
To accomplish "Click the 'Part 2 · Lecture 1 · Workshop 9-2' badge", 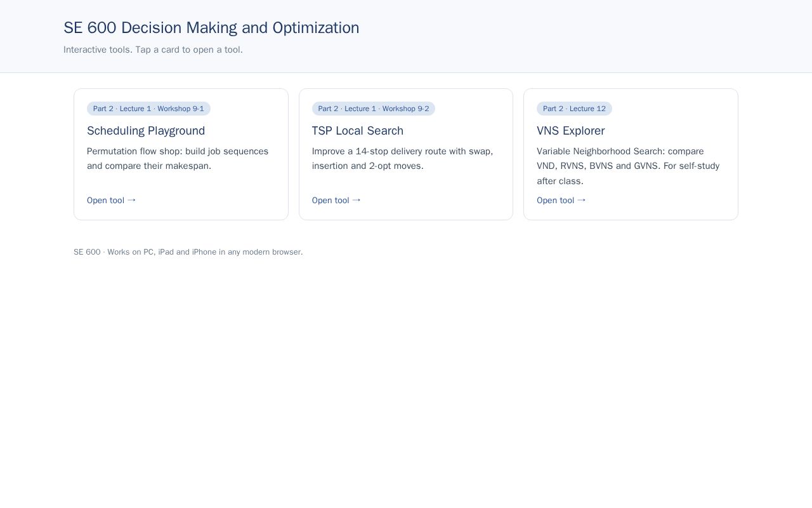I will pyautogui.click(x=374, y=109).
